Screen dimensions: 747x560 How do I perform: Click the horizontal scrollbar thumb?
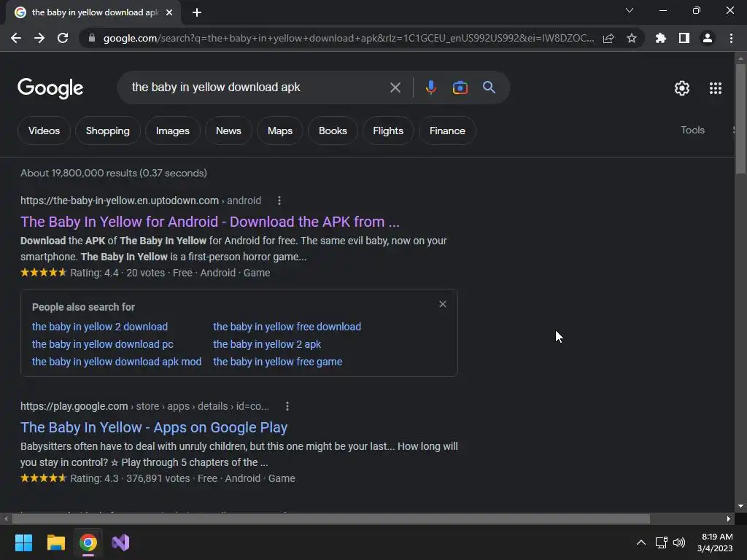pyautogui.click(x=330, y=518)
